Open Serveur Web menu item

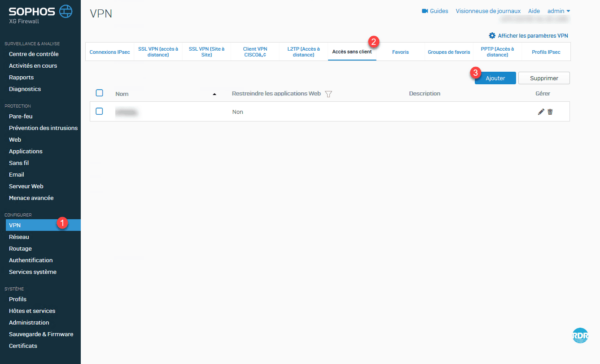tap(26, 186)
